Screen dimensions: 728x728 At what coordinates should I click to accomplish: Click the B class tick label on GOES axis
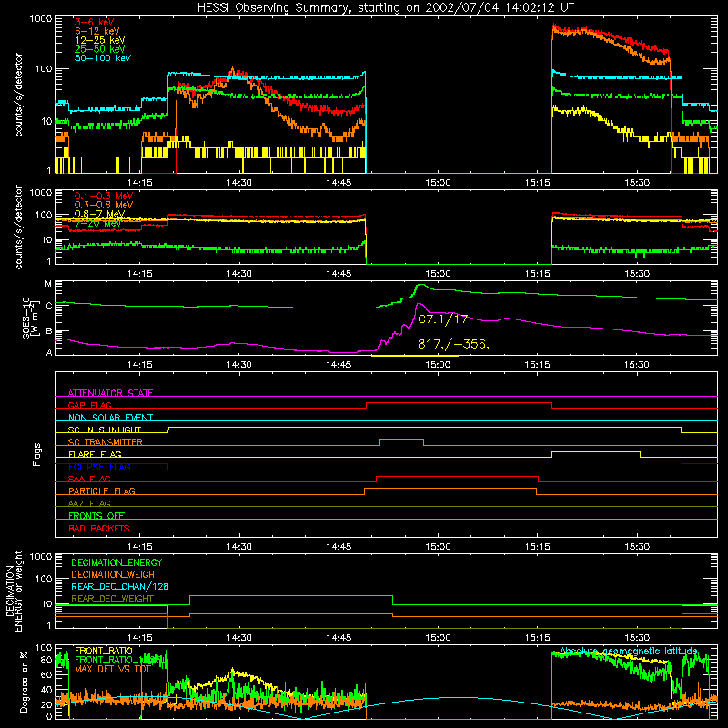tap(49, 331)
